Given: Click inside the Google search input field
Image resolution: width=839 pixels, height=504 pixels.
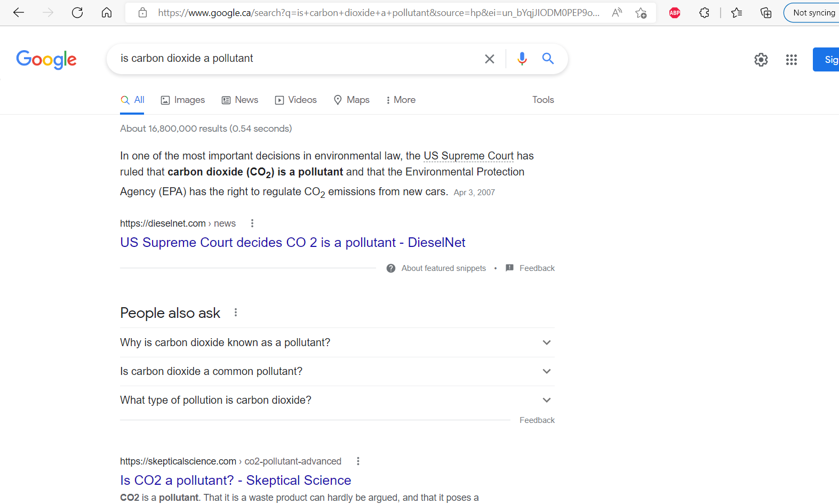Looking at the screenshot, I should click(x=296, y=59).
